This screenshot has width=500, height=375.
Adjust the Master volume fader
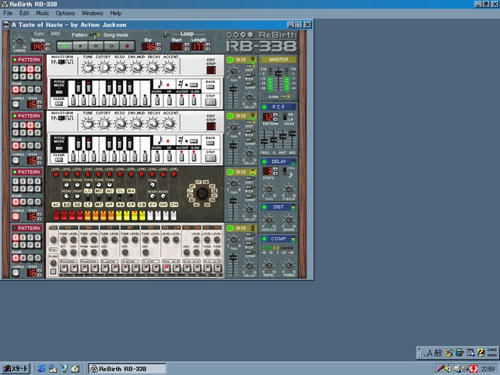[278, 73]
